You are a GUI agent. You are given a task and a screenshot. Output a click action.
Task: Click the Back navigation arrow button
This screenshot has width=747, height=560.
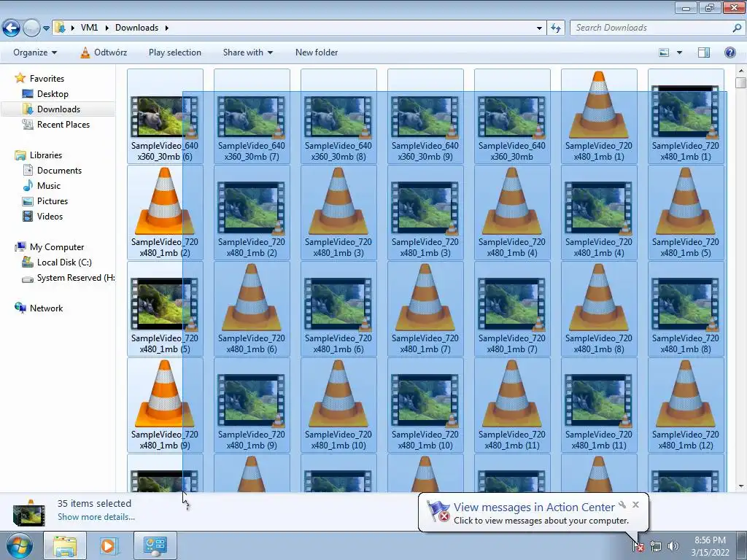12,28
